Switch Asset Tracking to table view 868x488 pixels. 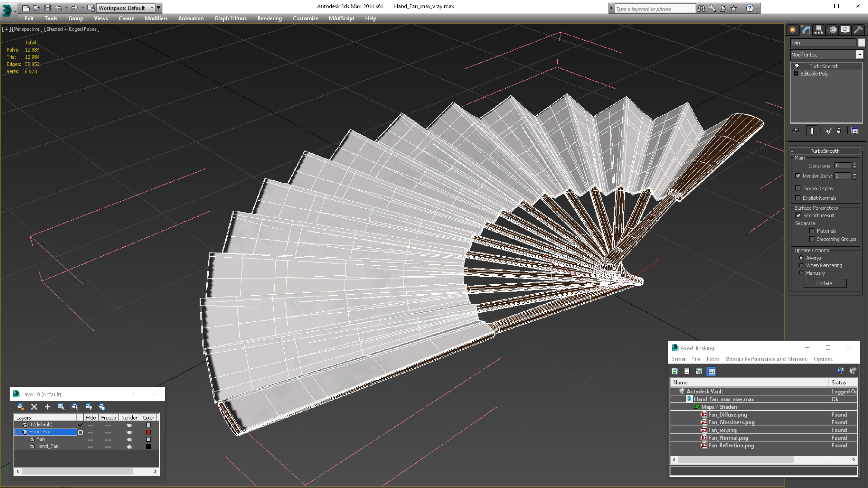pyautogui.click(x=711, y=371)
